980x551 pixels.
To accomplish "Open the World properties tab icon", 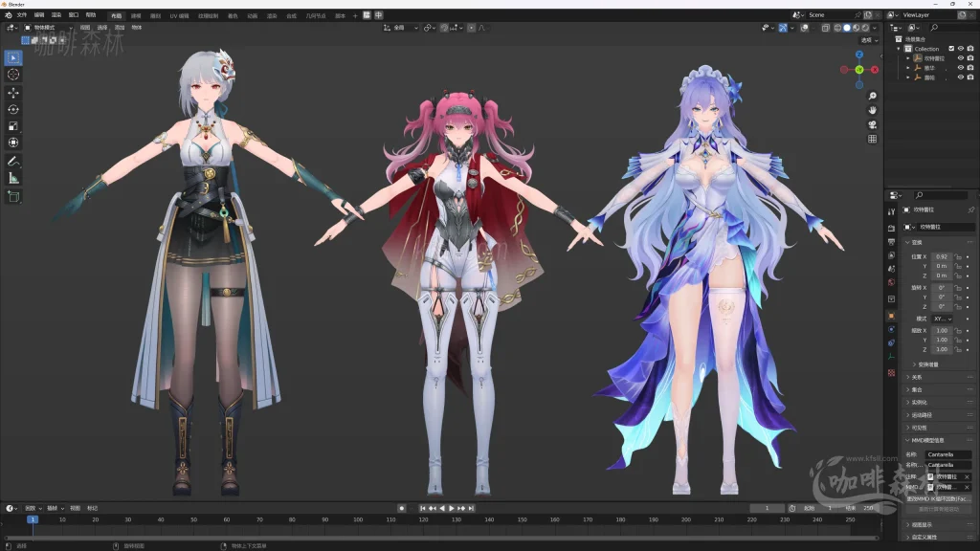I will [891, 282].
